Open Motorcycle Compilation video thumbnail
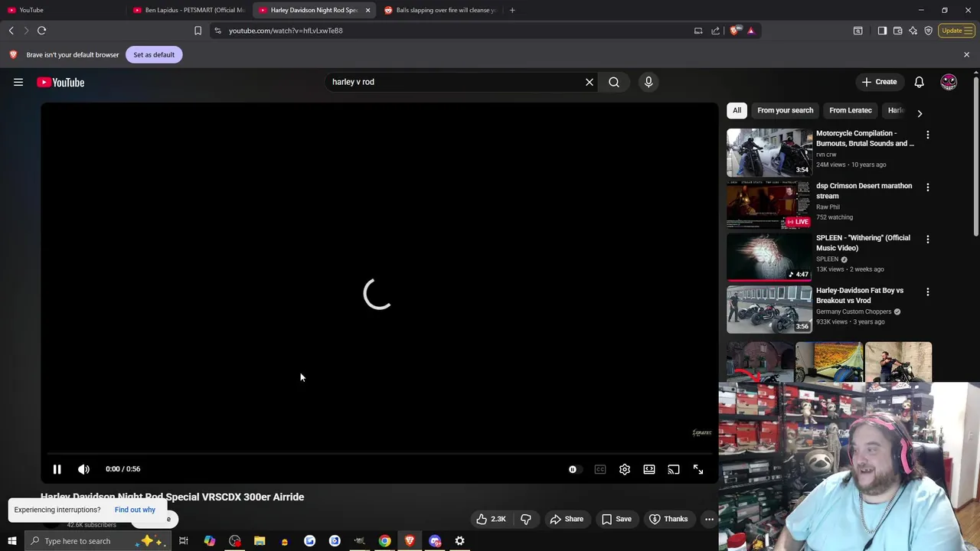980x551 pixels. (x=769, y=152)
